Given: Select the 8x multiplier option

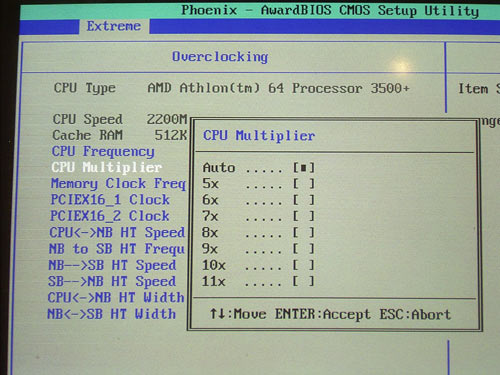Looking at the screenshot, I should [259, 232].
